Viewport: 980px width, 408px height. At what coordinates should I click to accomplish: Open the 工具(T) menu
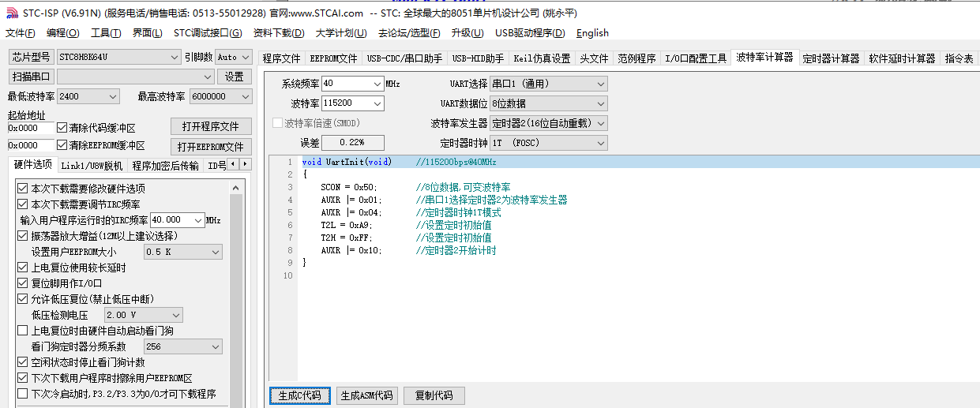click(106, 33)
